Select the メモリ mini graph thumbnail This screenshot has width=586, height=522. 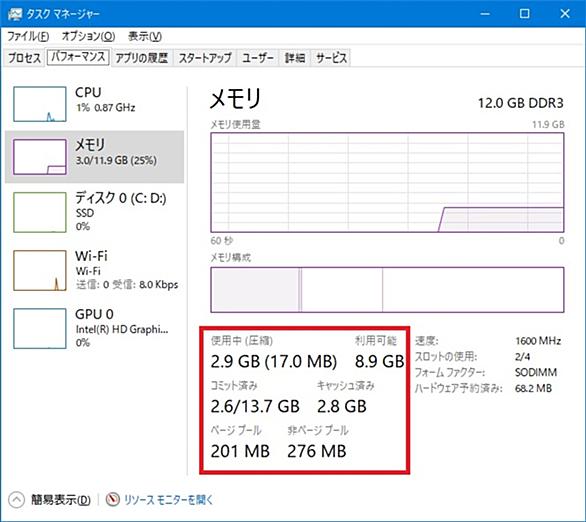40,157
